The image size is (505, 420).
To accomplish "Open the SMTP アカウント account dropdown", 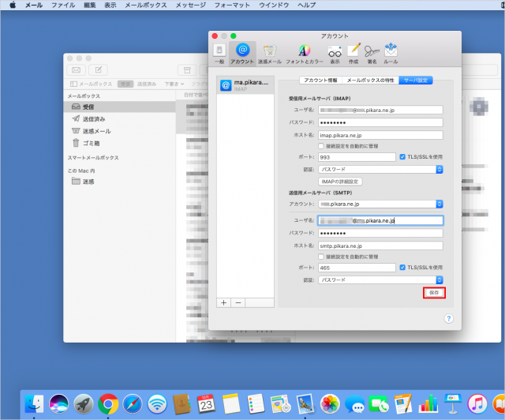I will coord(380,204).
